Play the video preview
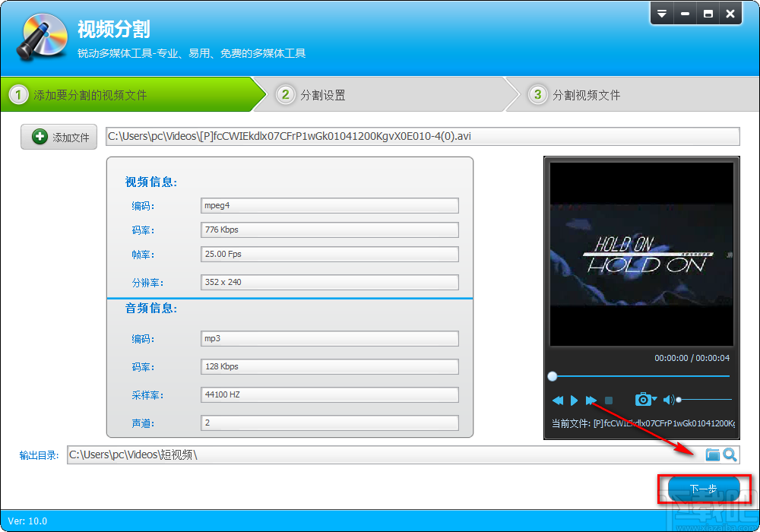 tap(575, 401)
